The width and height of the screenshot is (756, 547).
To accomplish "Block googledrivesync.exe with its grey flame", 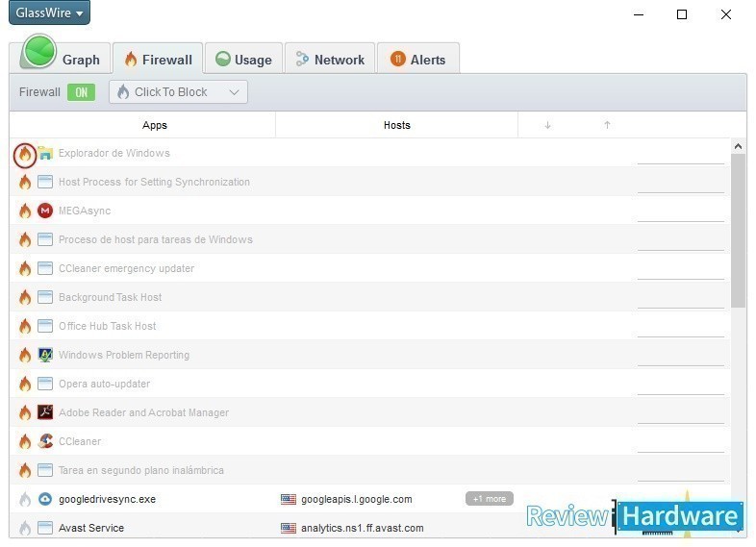I will (x=25, y=500).
